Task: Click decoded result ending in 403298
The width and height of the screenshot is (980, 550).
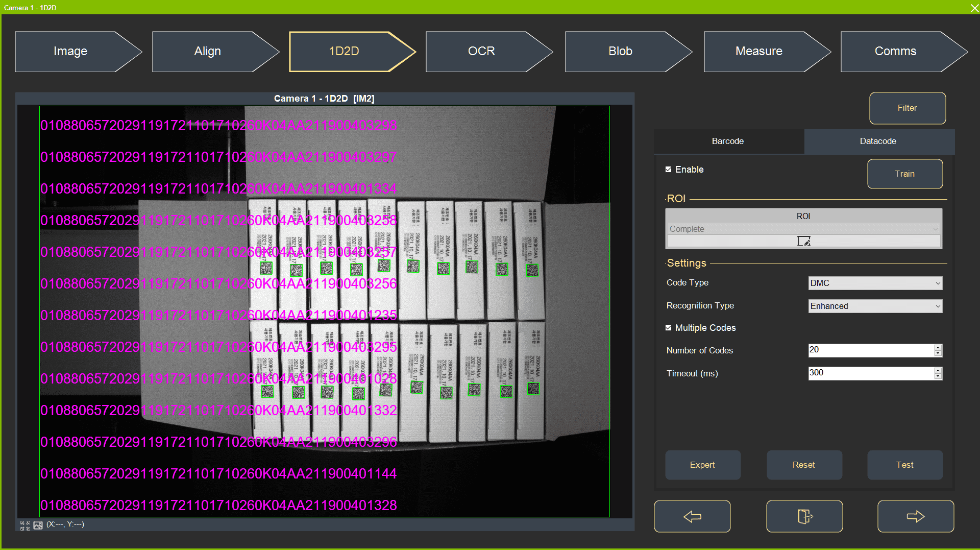Action: coord(218,126)
